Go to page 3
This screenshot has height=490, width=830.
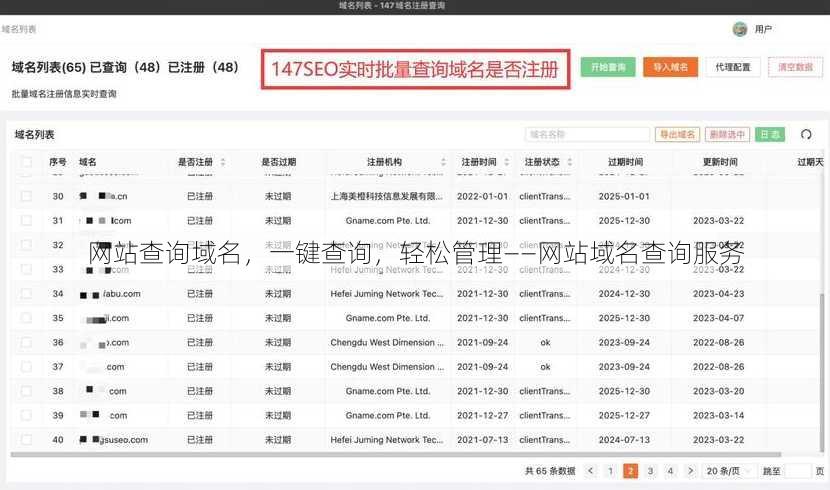(651, 470)
